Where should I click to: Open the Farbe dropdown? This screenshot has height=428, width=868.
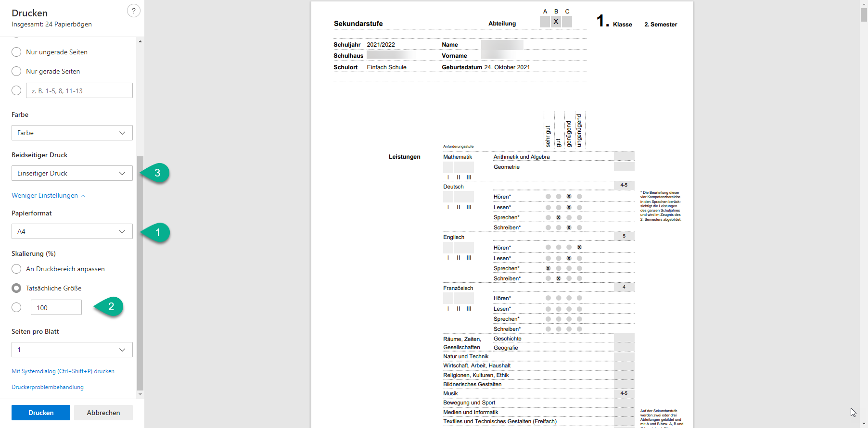coord(72,133)
